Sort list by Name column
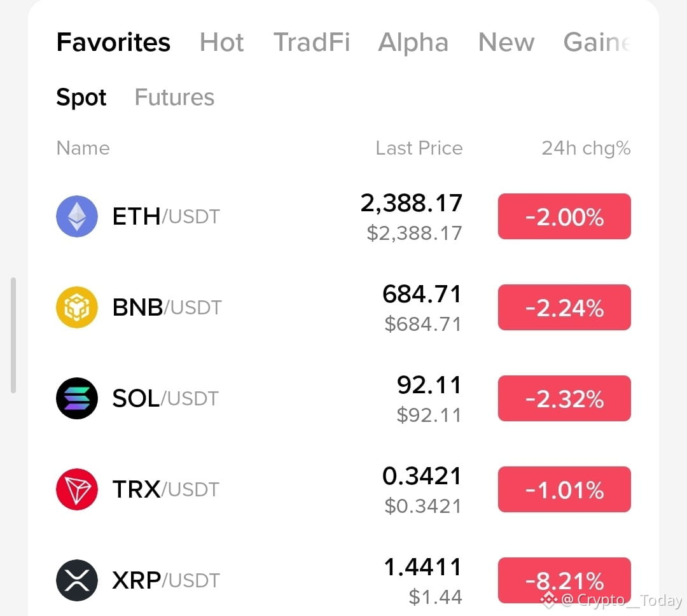The width and height of the screenshot is (687, 616). [x=83, y=148]
